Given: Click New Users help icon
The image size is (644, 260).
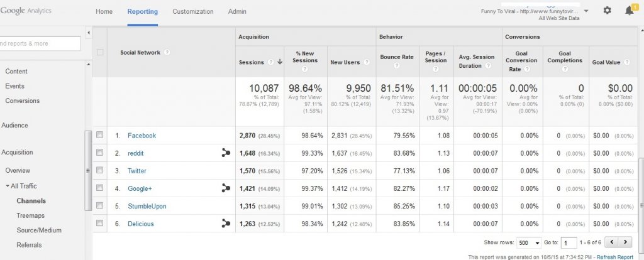Looking at the screenshot, I should point(367,62).
